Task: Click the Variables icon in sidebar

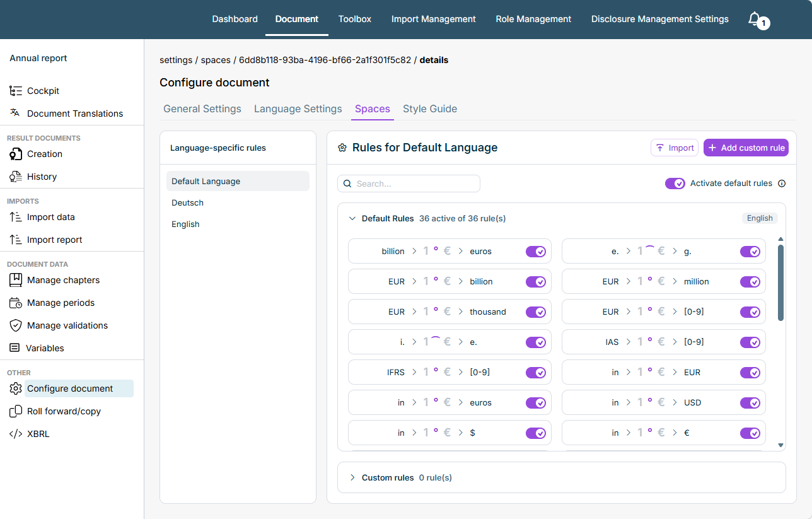Action: tap(15, 348)
